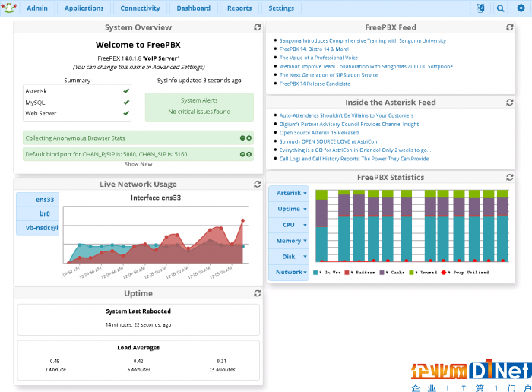The height and width of the screenshot is (392, 532).
Task: Select the ens33 interface tab
Action: tap(38, 200)
